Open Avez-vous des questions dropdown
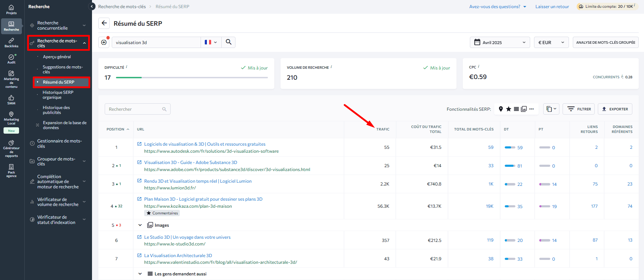Viewport: 644px width, 280px height. click(498, 6)
